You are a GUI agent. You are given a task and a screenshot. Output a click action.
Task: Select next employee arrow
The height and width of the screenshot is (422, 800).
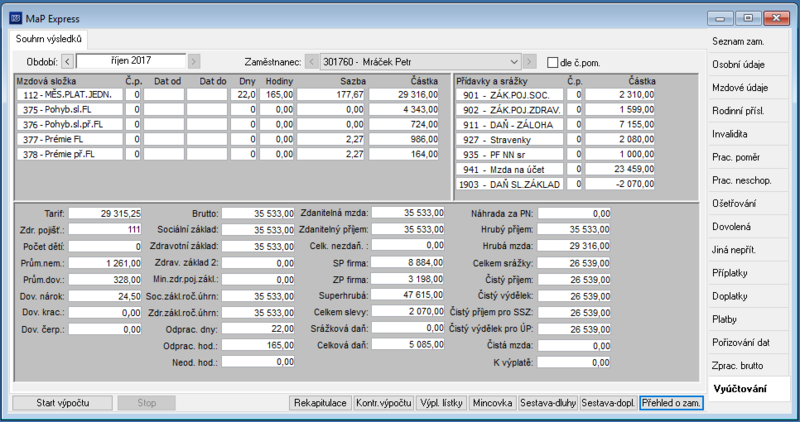(x=530, y=62)
